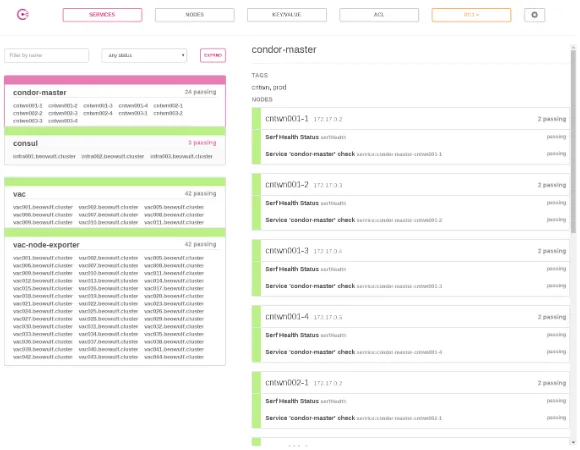Image resolution: width=580 pixels, height=450 pixels.
Task: Click Serf Health Status under node cntwn001-4
Action: [292, 335]
